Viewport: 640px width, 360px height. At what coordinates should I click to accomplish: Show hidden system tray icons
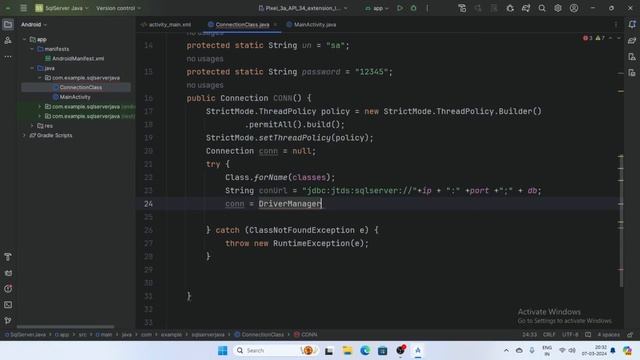click(506, 350)
